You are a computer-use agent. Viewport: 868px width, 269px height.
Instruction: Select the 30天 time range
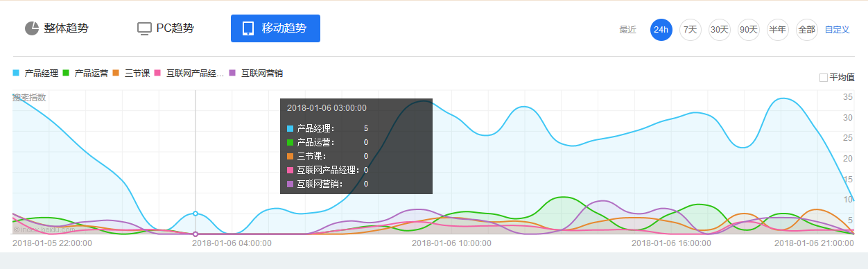(x=720, y=30)
